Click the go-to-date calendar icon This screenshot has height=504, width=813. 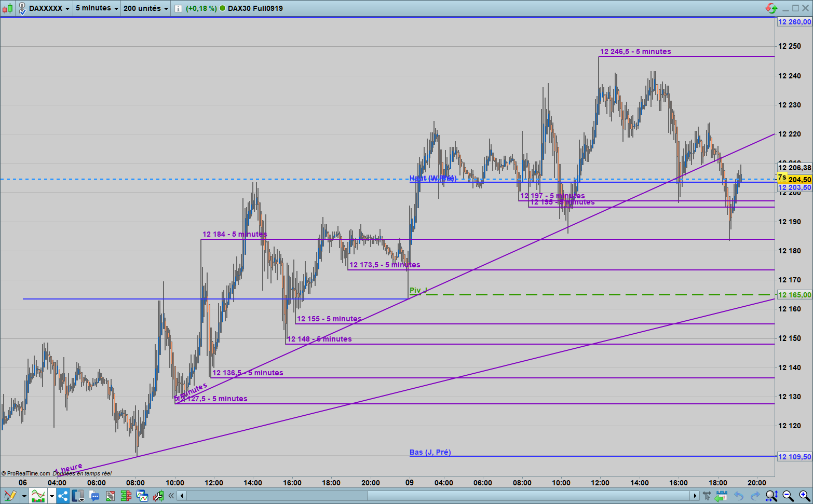(721, 496)
